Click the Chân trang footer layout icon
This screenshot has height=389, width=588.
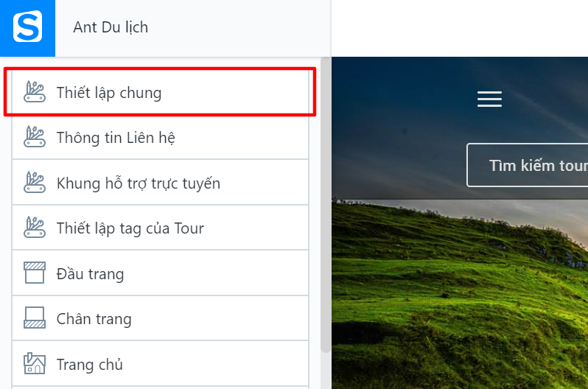point(35,318)
